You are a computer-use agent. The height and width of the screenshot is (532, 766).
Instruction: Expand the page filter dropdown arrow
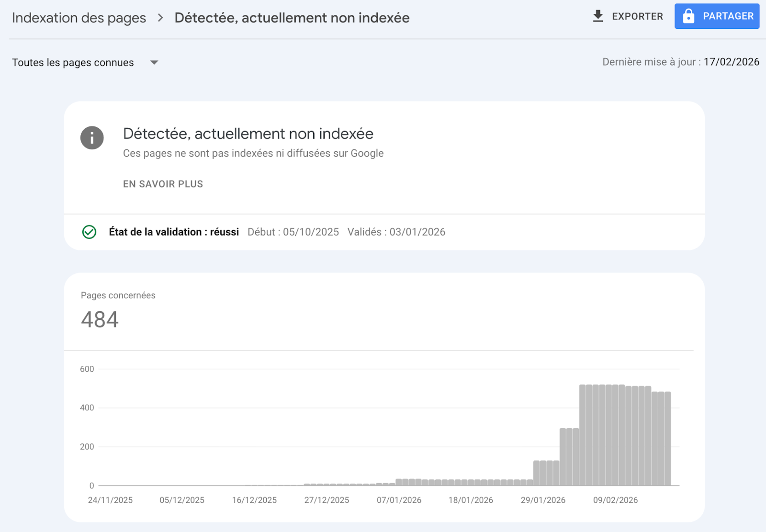154,63
